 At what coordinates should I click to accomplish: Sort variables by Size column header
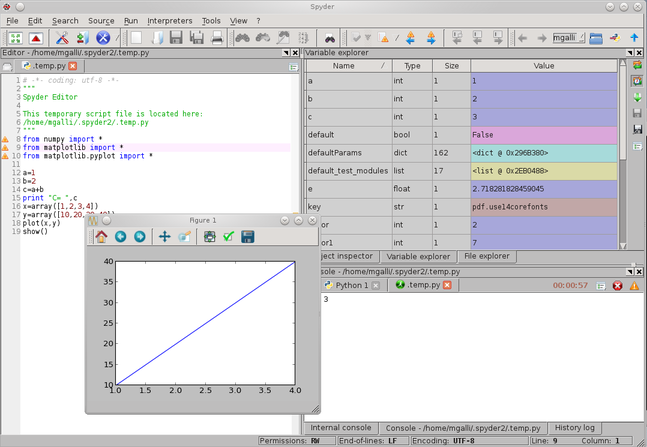click(451, 66)
